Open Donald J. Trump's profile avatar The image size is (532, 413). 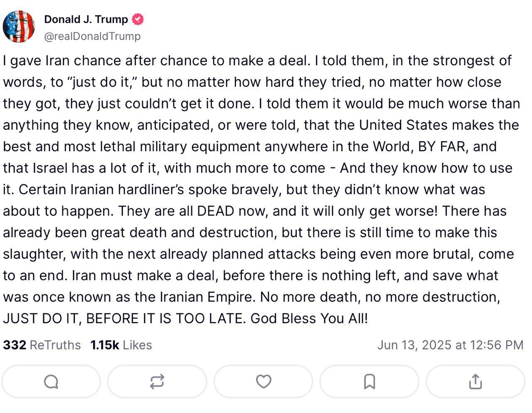pyautogui.click(x=19, y=27)
